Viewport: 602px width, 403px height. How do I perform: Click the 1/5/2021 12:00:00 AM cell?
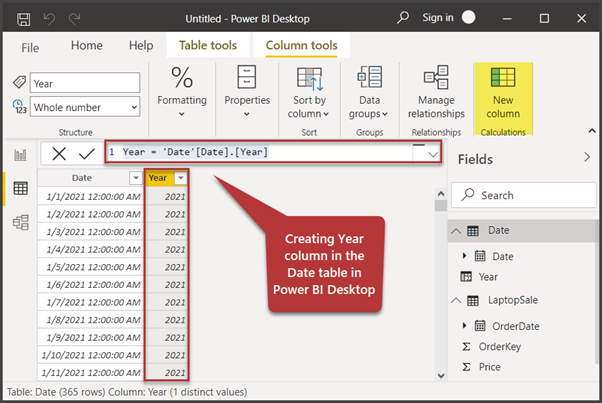point(91,267)
